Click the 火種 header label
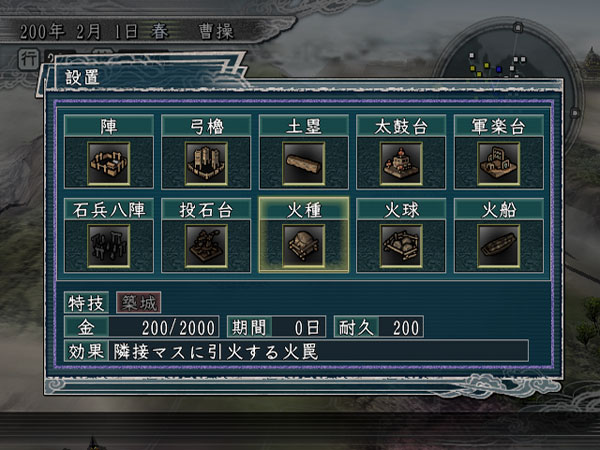This screenshot has width=600, height=450. coord(304,210)
